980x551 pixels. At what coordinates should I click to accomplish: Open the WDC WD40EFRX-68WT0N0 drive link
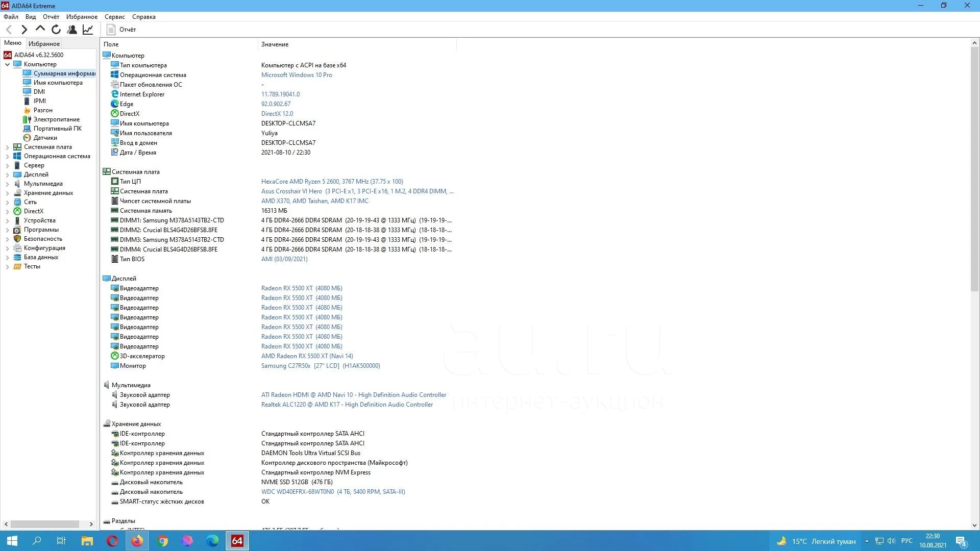333,492
